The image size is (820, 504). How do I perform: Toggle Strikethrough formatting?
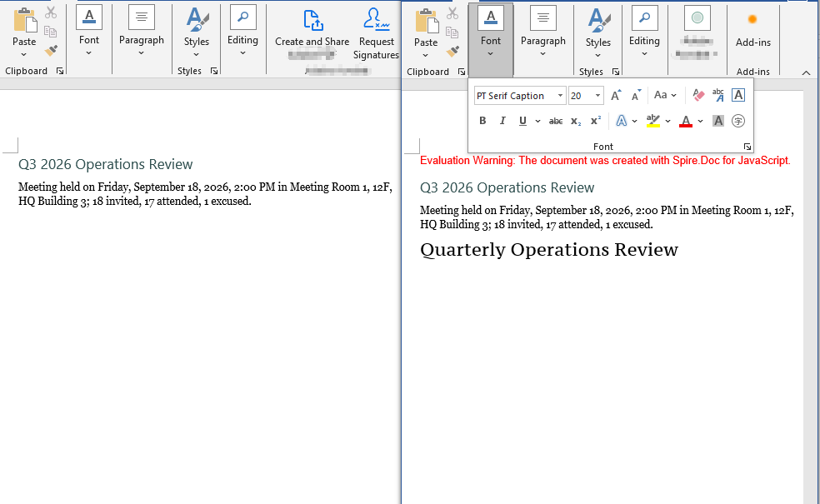(x=555, y=121)
